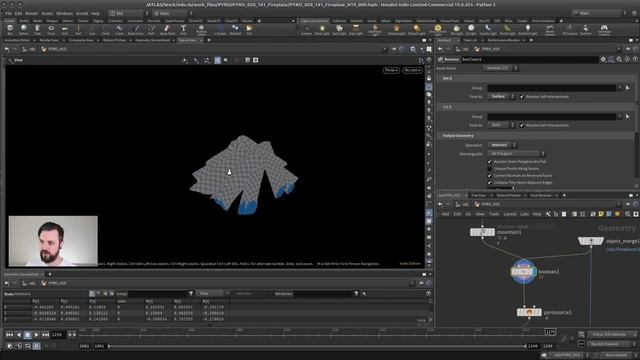Add an Area Light from the shelf
The height and width of the screenshot is (360, 640).
tap(356, 29)
